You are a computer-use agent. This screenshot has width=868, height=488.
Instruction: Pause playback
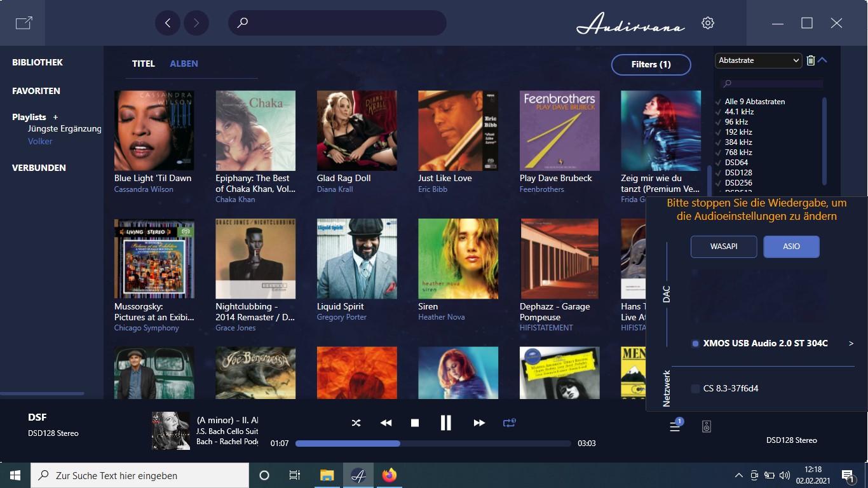(445, 423)
